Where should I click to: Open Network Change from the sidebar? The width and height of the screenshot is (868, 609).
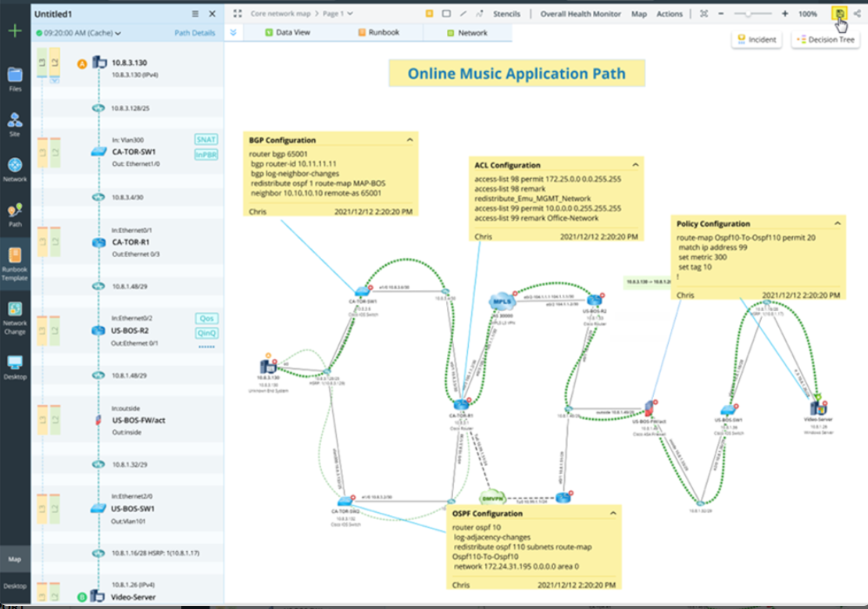(x=15, y=313)
